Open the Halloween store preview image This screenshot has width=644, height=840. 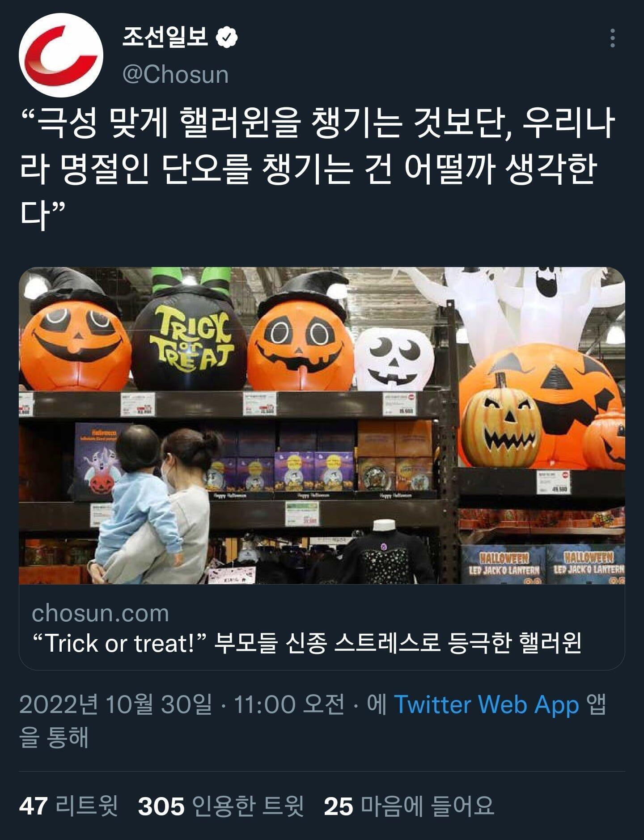(x=322, y=425)
